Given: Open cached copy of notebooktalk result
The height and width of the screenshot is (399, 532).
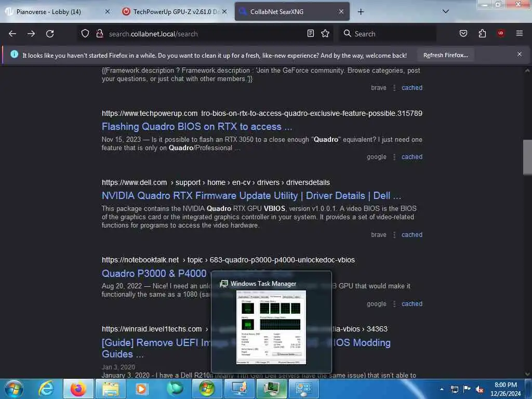Looking at the screenshot, I should (412, 303).
